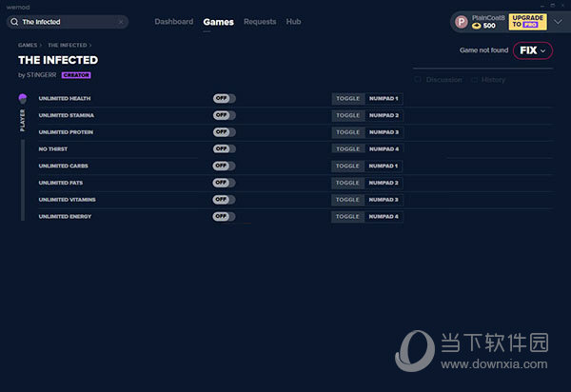
Task: Click the Upgrade to Pro button
Action: pos(528,22)
